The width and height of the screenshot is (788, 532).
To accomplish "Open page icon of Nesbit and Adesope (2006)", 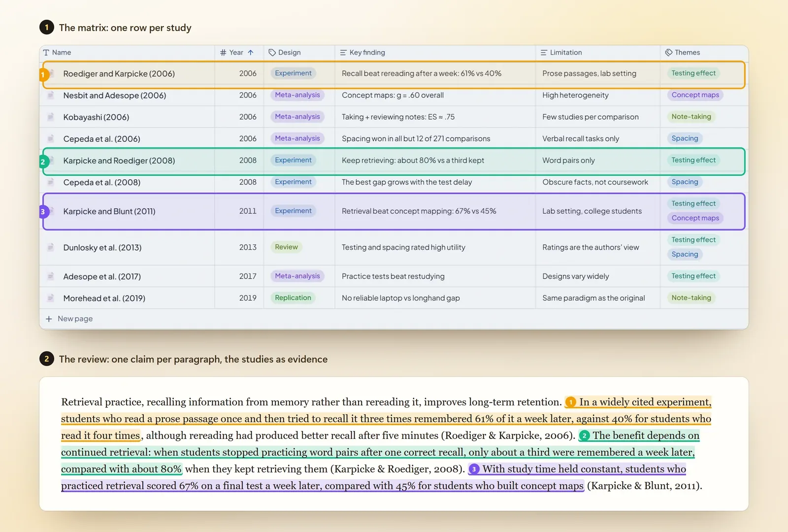I will (51, 95).
